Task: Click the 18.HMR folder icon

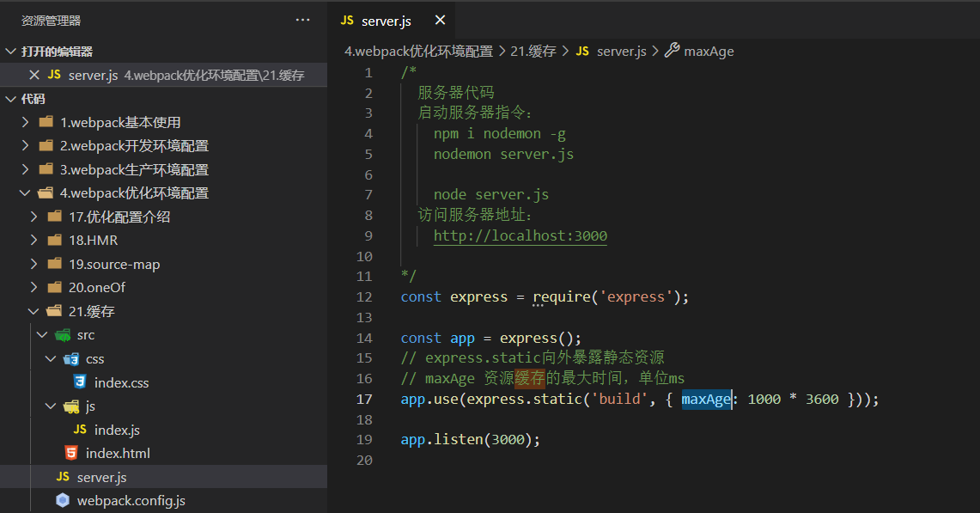Action: pyautogui.click(x=55, y=241)
